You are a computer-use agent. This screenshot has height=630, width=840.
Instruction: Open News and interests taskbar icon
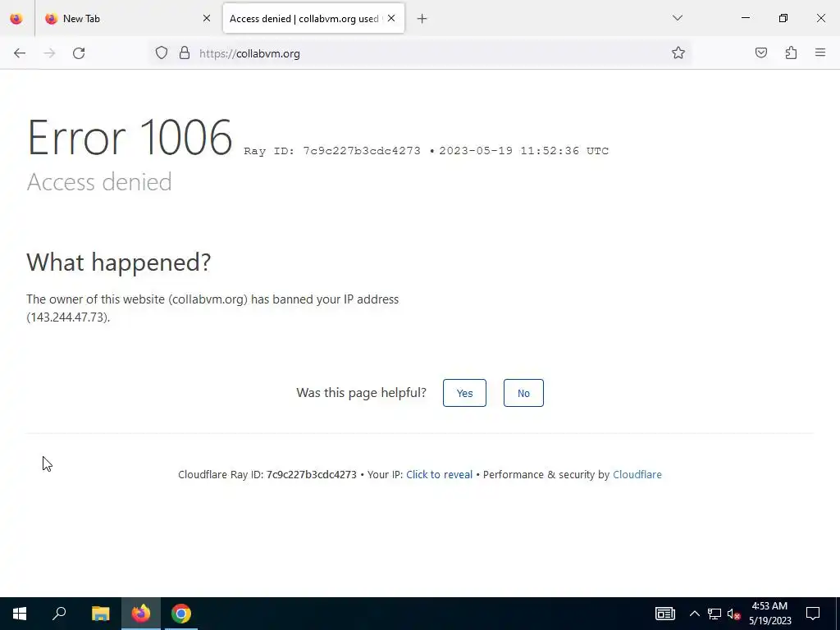664,614
